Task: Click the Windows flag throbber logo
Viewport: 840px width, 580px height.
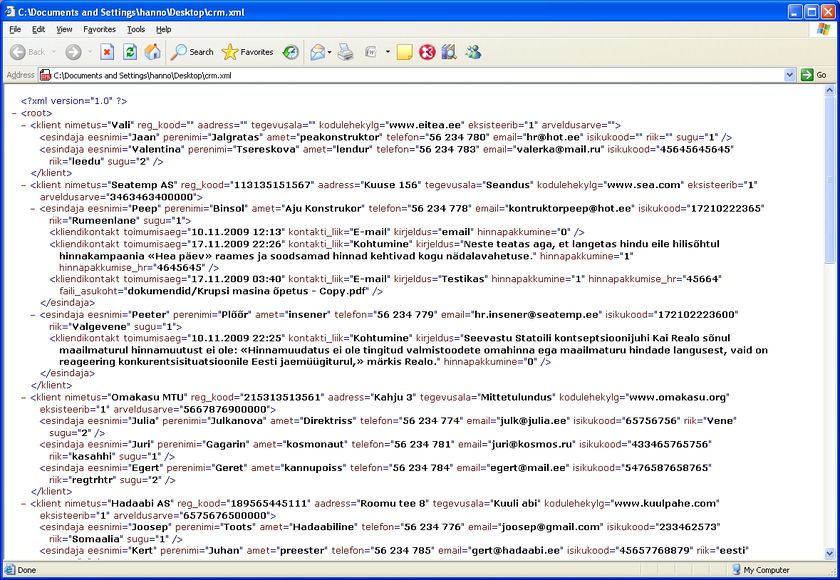Action: [x=823, y=29]
